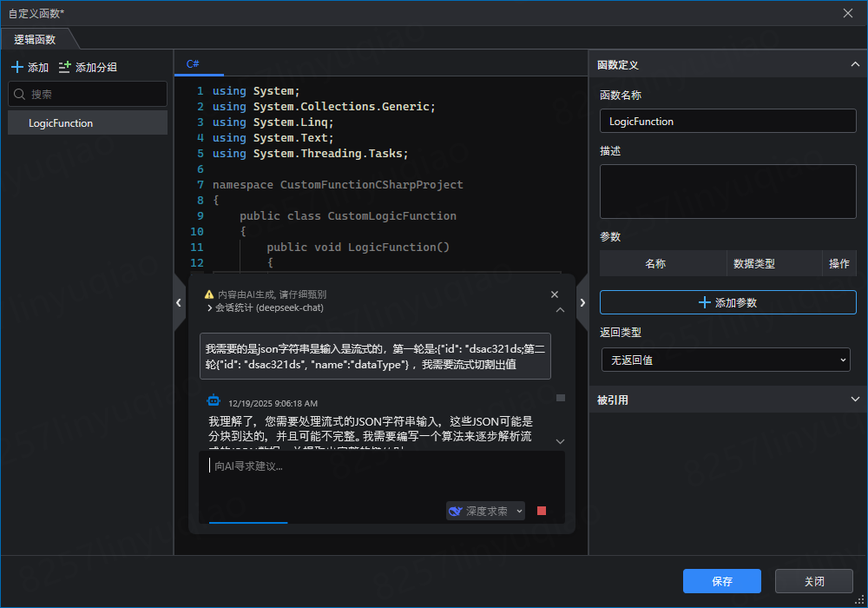868x608 pixels.
Task: Switch to the 逻辑函数 tab
Action: tap(36, 39)
